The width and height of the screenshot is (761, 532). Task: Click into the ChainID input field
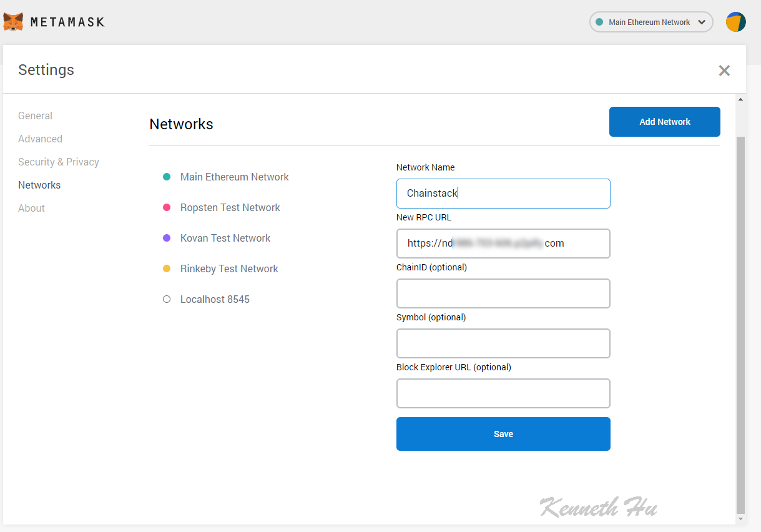(503, 293)
